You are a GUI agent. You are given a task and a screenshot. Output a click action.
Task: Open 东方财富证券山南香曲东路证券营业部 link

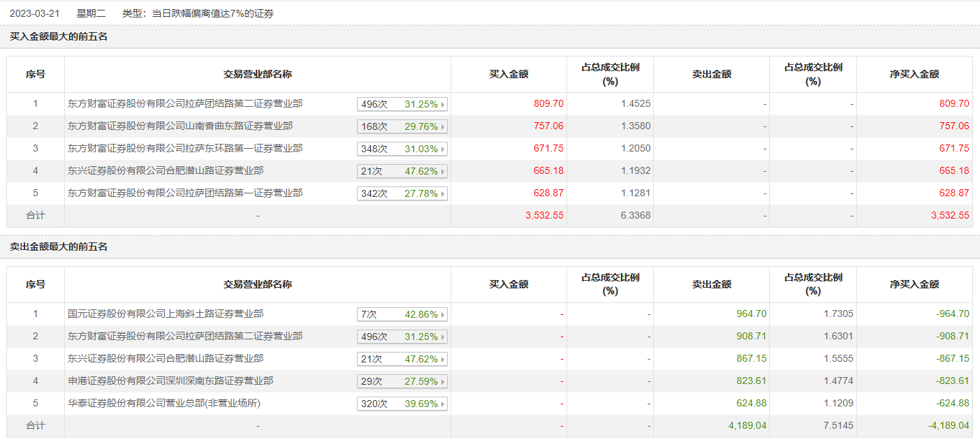click(180, 126)
